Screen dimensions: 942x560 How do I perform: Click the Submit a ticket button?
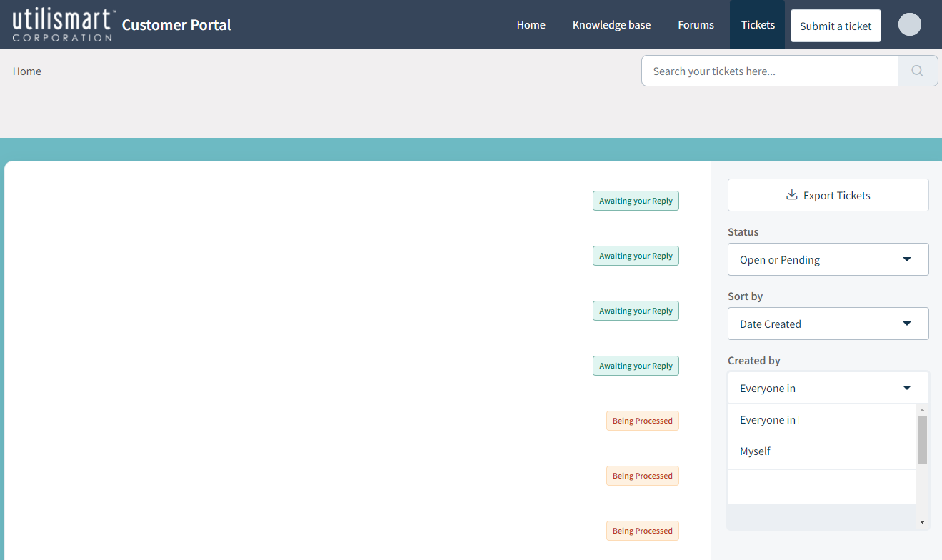(x=836, y=26)
